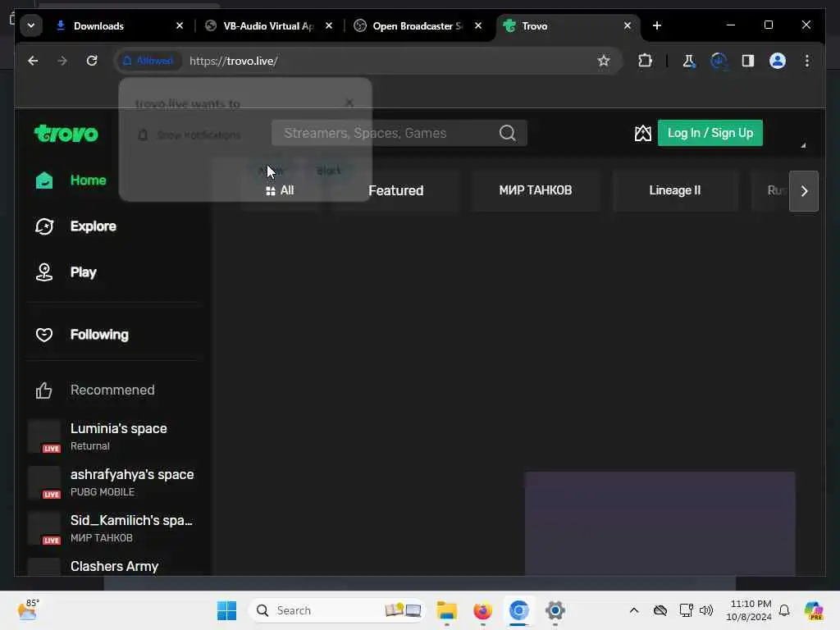Open Sid_Kamilich's space channel

[112, 529]
